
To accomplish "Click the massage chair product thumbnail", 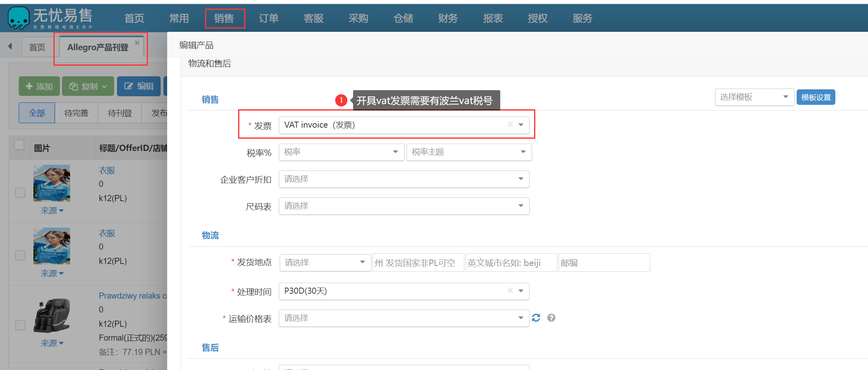I will pyautogui.click(x=52, y=316).
